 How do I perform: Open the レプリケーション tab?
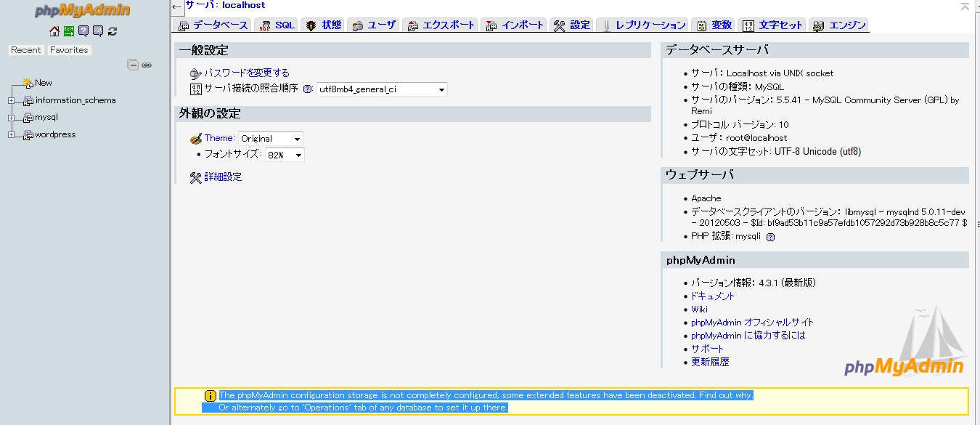(642, 25)
